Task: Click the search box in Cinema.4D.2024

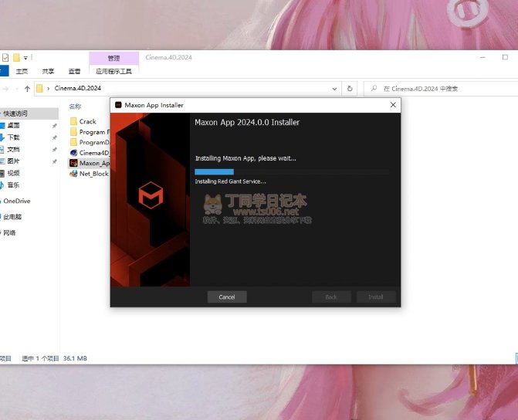Action: [x=442, y=89]
